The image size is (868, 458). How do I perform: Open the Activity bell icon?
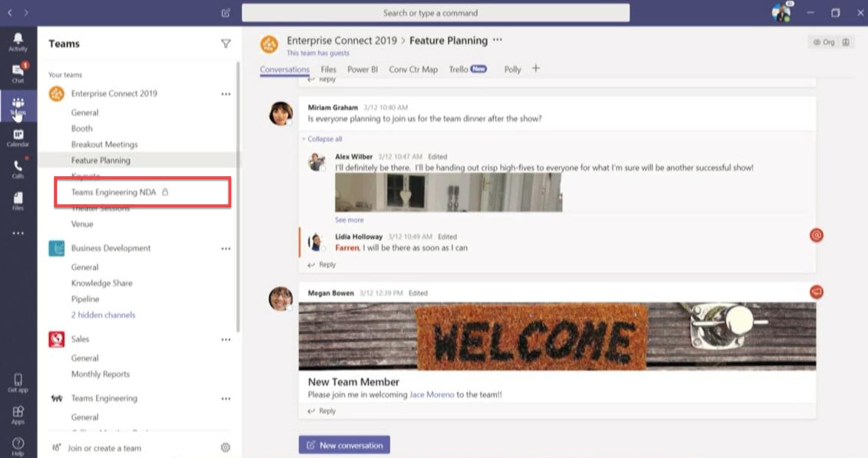click(x=18, y=41)
